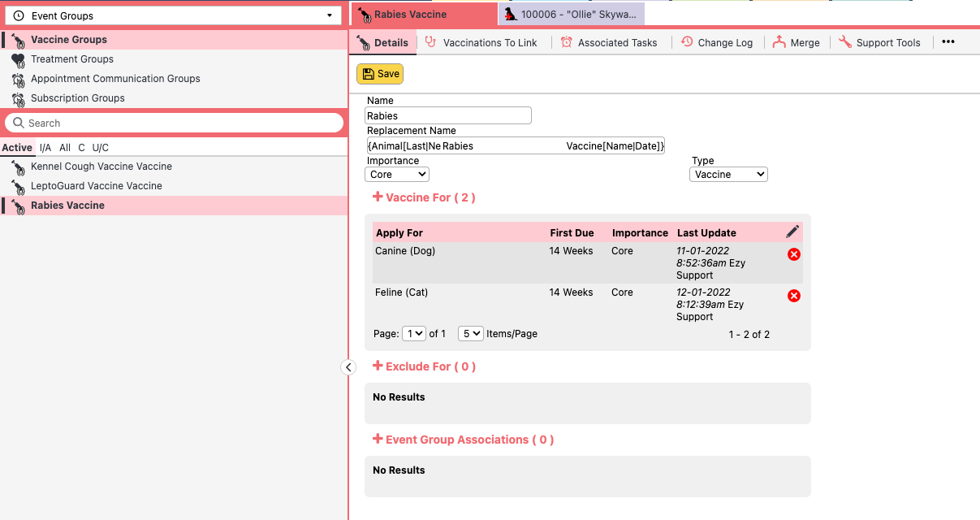This screenshot has width=980, height=520.
Task: Change the vaccine Type dropdown
Action: (x=728, y=174)
